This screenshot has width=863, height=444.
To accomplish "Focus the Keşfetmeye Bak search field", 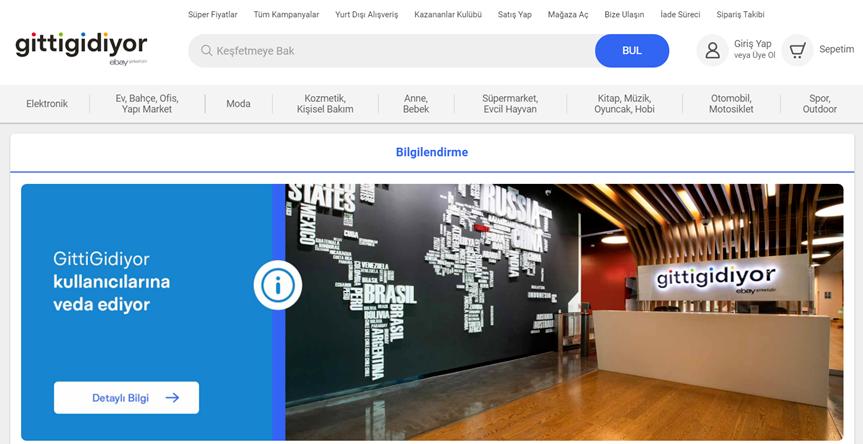I will pos(392,51).
